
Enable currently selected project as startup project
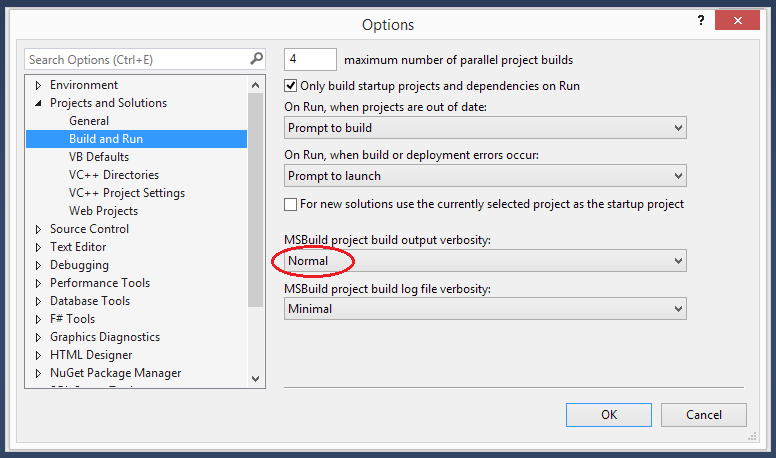(292, 204)
